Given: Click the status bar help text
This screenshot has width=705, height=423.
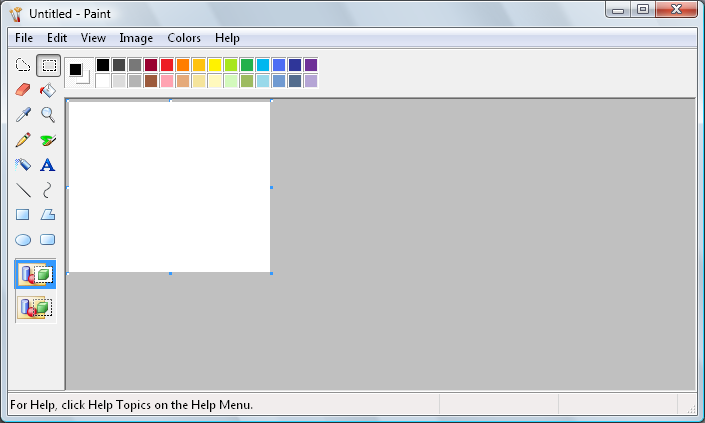Looking at the screenshot, I should coord(131,405).
